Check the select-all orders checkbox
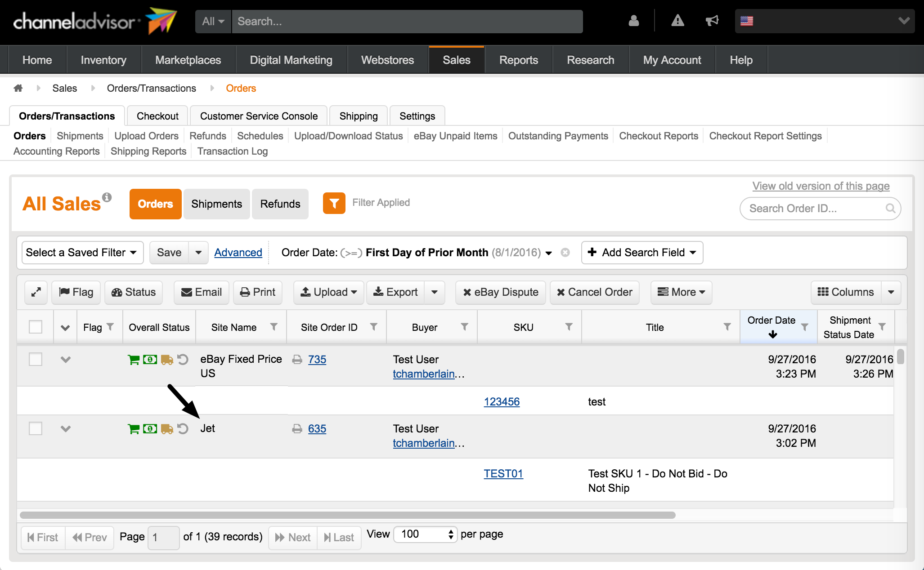 tap(36, 327)
